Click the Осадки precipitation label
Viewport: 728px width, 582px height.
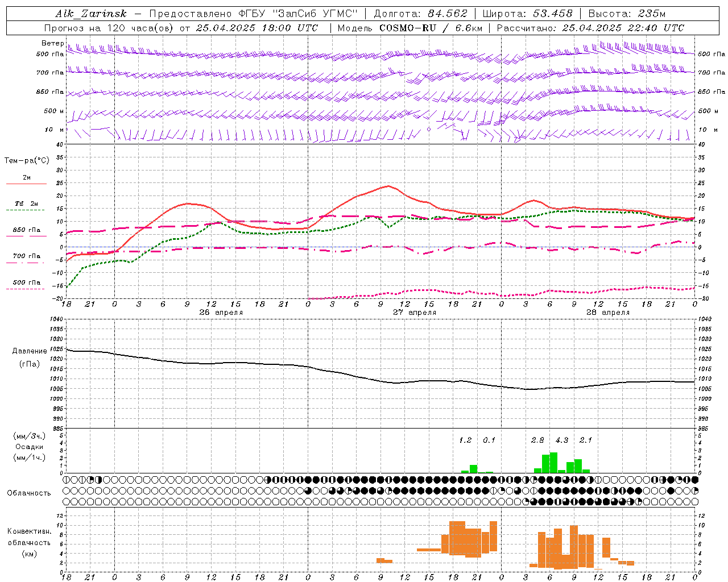(29, 447)
